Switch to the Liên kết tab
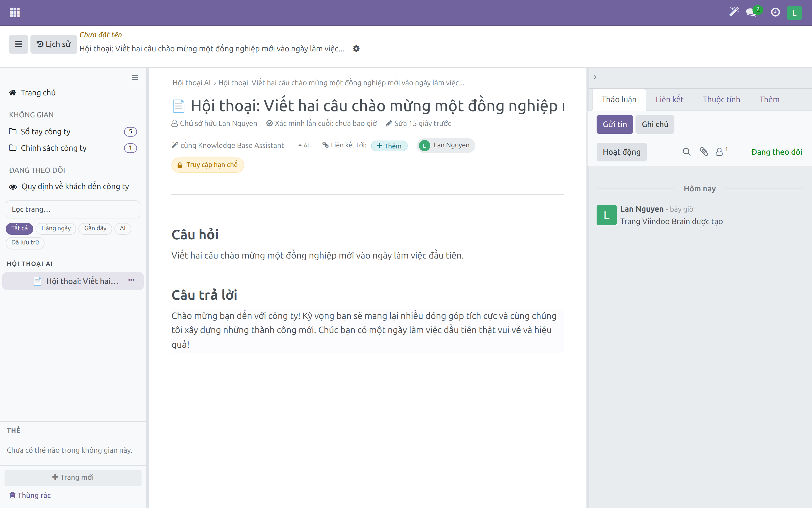812x508 pixels. pos(669,99)
